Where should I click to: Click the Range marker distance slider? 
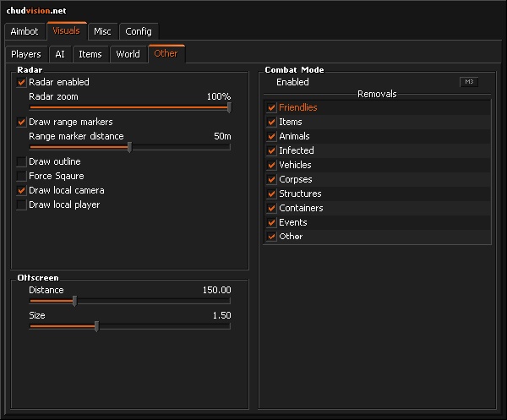[x=130, y=147]
